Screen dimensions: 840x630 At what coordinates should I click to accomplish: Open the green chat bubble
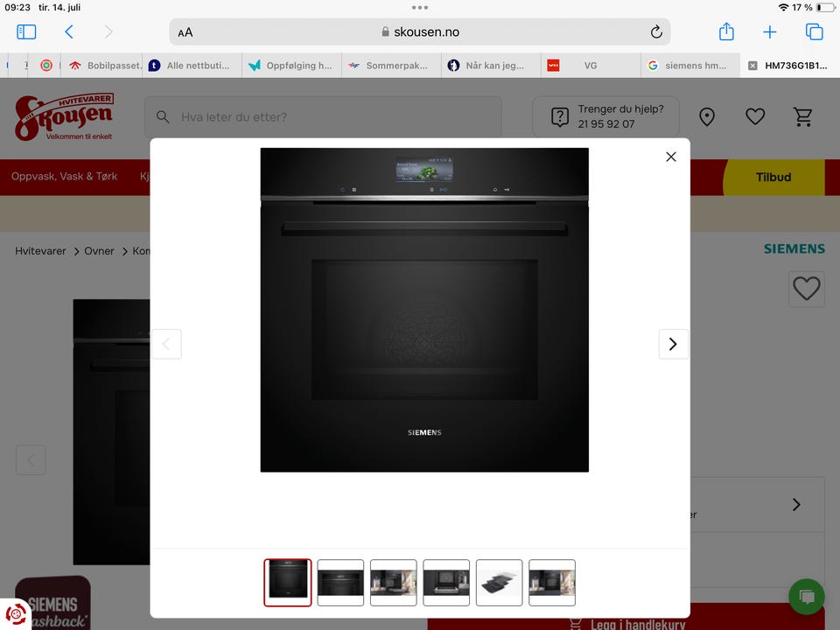806,597
